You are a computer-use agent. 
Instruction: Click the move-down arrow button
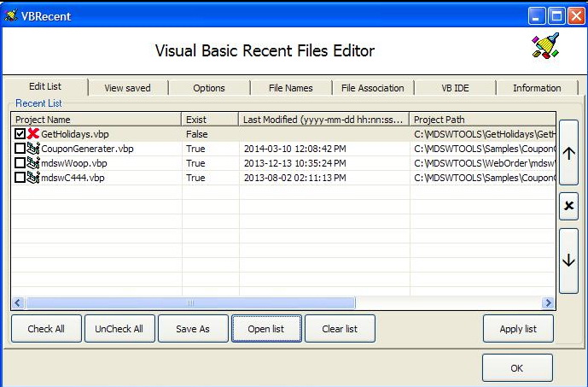(568, 261)
